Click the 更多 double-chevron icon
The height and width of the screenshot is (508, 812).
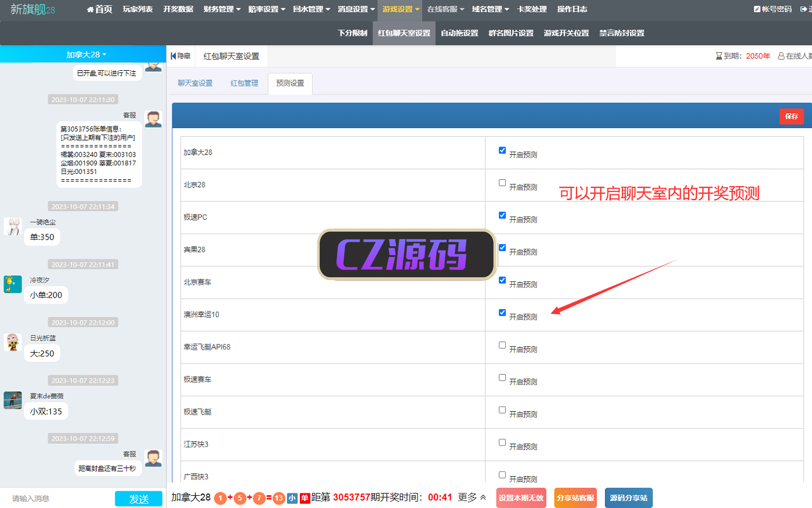[x=483, y=498]
